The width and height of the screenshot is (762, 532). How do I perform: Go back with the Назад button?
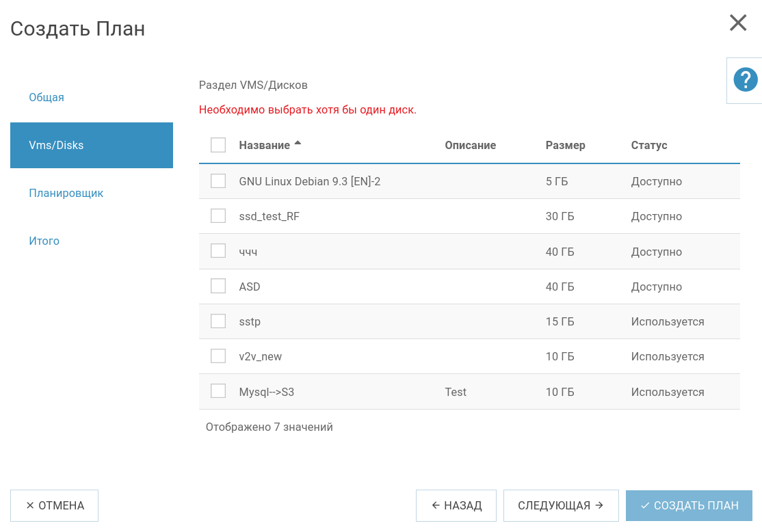click(x=456, y=506)
